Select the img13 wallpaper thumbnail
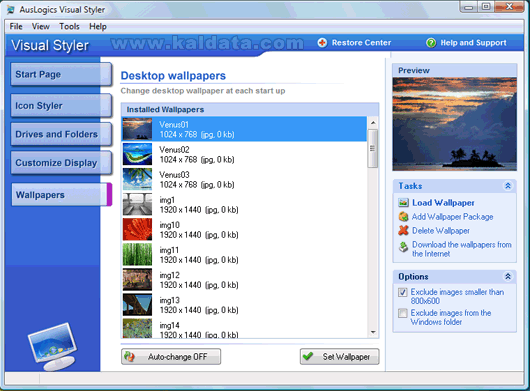Image resolution: width=530 pixels, height=391 pixels. pyautogui.click(x=137, y=304)
